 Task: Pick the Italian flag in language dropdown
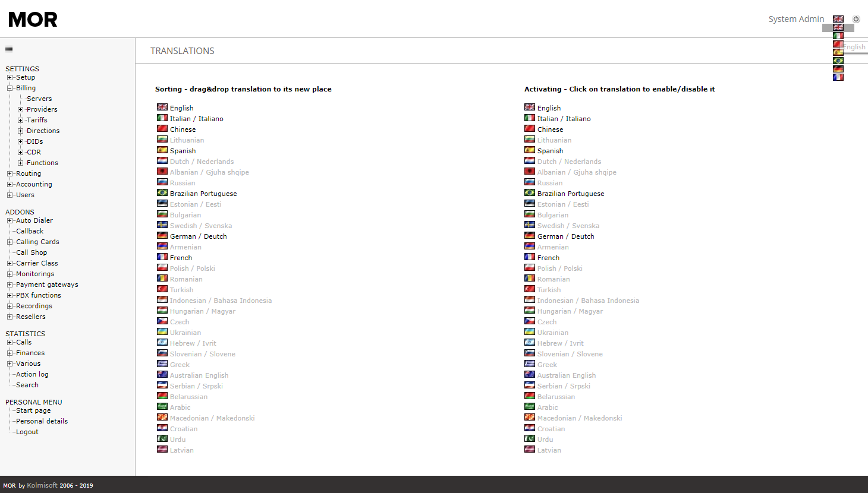[838, 36]
